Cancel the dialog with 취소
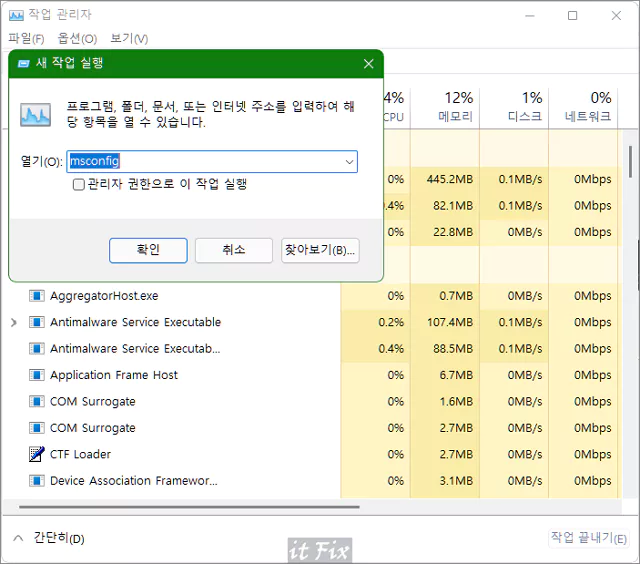The height and width of the screenshot is (564, 640). pyautogui.click(x=234, y=250)
